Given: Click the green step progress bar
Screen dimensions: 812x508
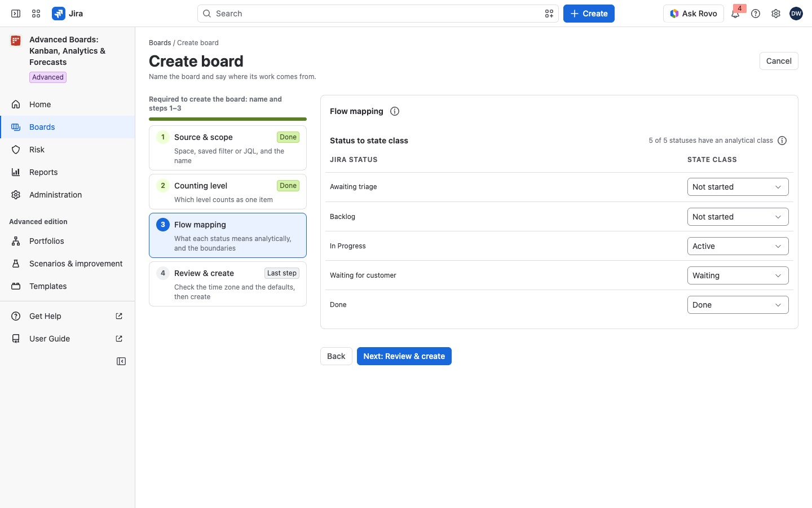Looking at the screenshot, I should pyautogui.click(x=228, y=119).
